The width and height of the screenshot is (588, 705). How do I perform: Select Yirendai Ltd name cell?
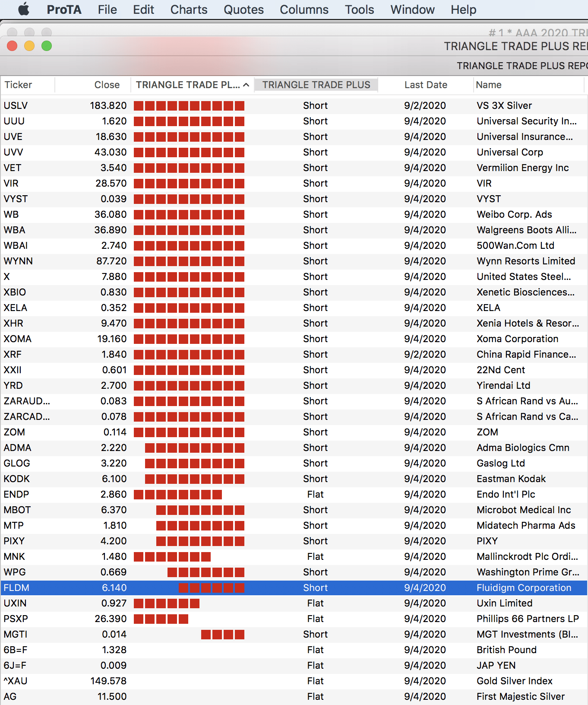coord(503,385)
